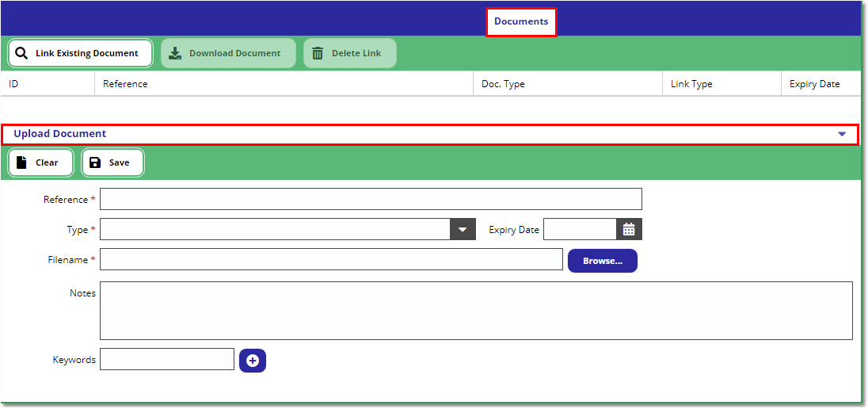868x409 pixels.
Task: Click the Download Document button
Action: point(229,53)
